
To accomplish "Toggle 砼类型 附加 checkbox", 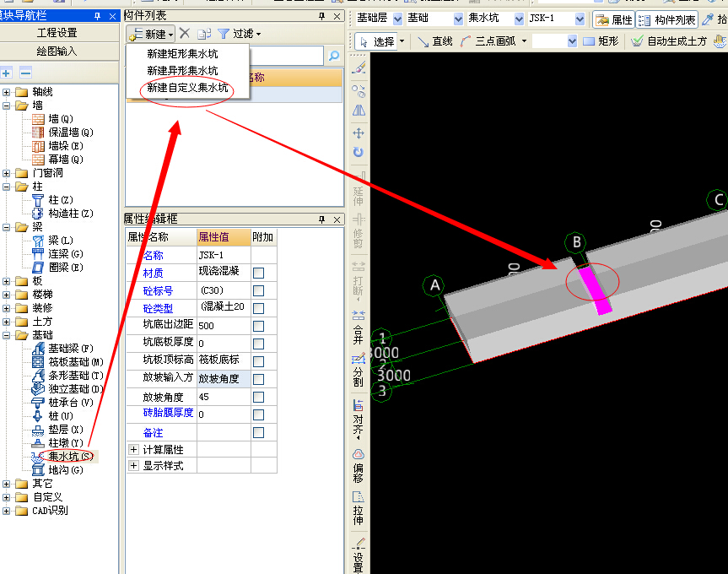I will point(259,308).
